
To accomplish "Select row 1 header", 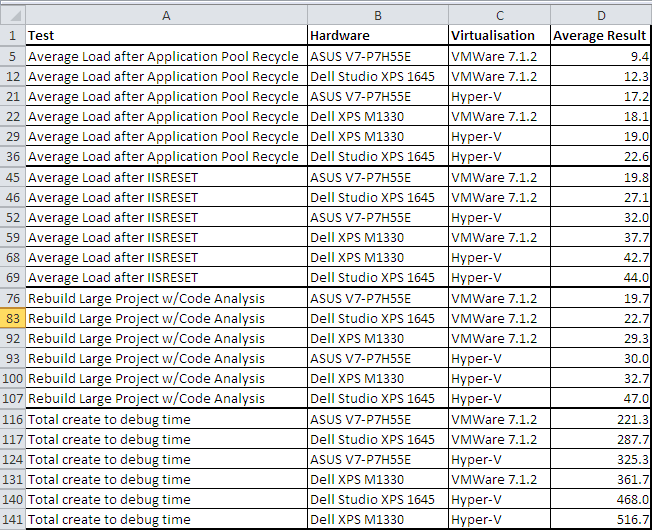I will (12, 35).
